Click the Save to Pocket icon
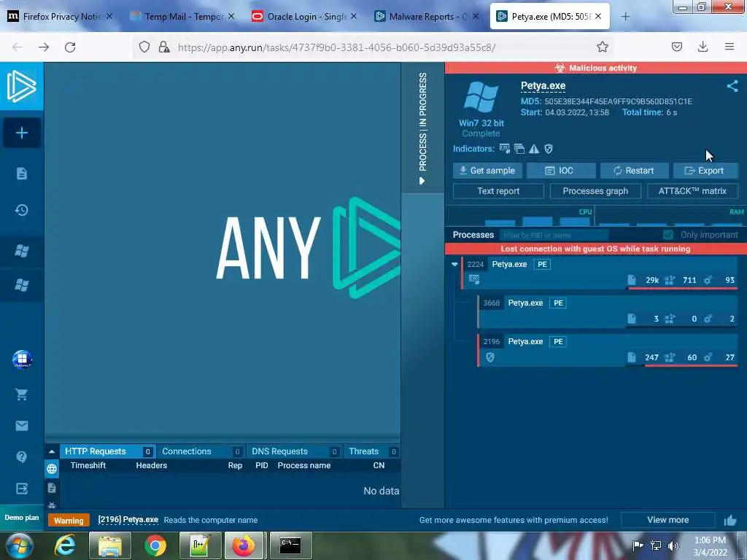 [676, 47]
